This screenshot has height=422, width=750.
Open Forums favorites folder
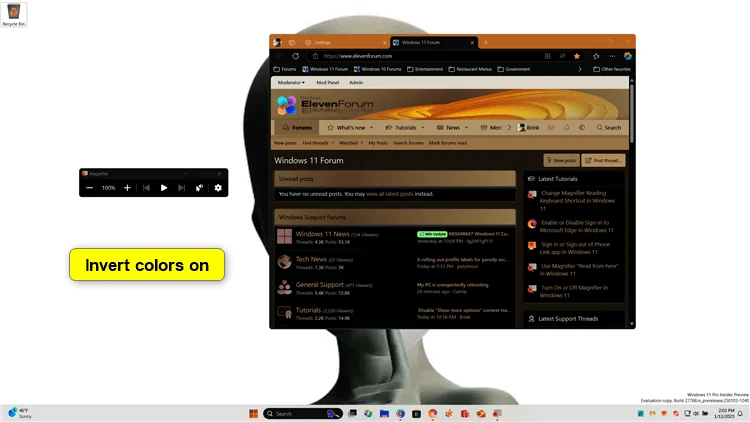(285, 69)
